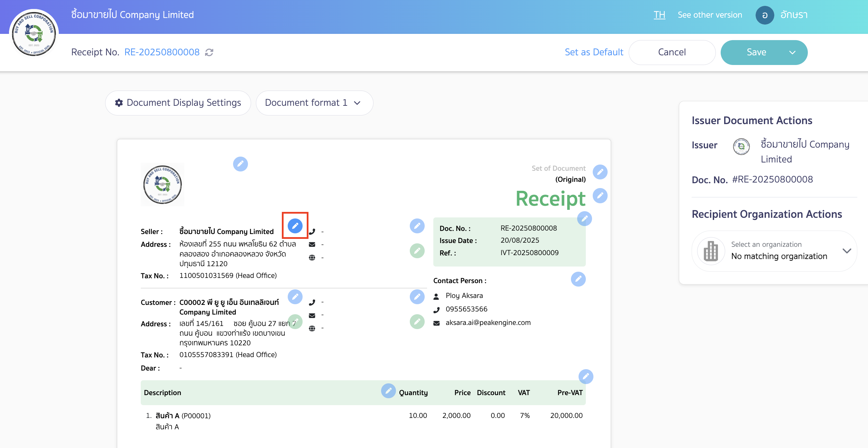Click green pencil beside seller address
The width and height of the screenshot is (868, 448).
click(x=417, y=251)
